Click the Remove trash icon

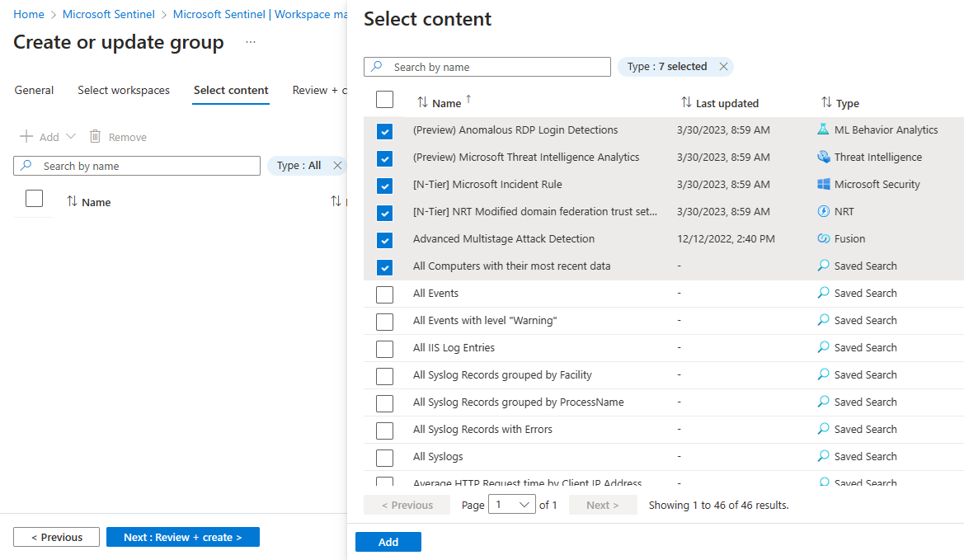[x=96, y=137]
